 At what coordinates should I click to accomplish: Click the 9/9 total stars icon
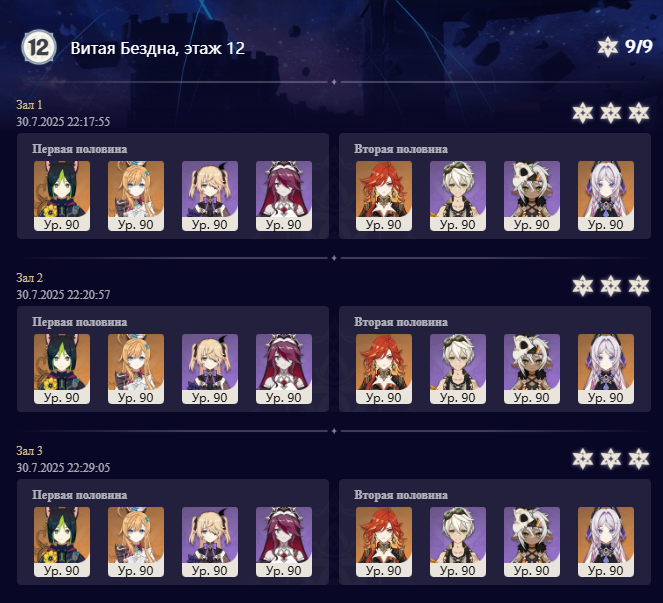(x=608, y=47)
